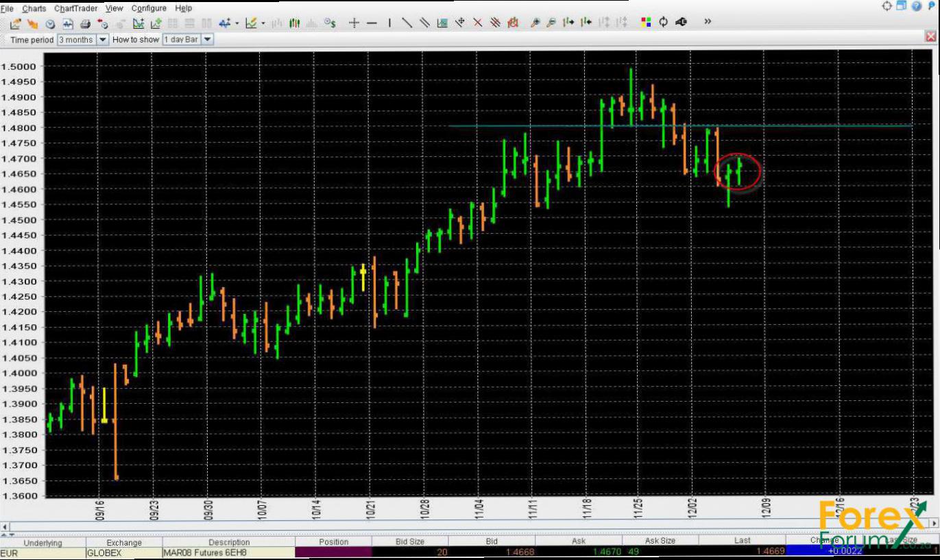Open the How to show dropdown arrow
Viewport: 940px width, 560px height.
click(207, 40)
